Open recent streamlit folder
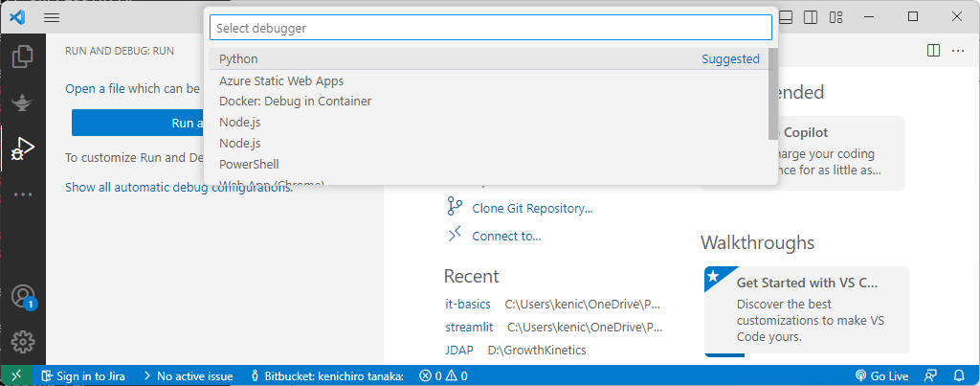 click(x=469, y=327)
